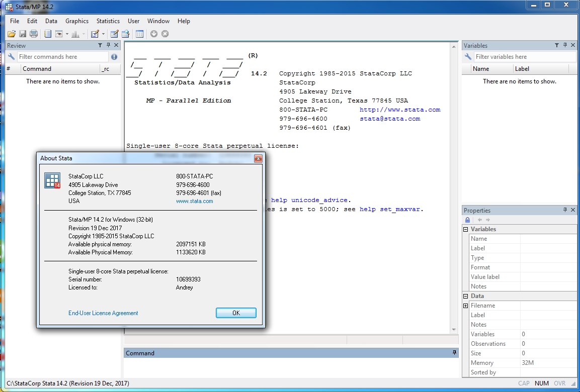580x392 pixels.
Task: Open the Edit menu
Action: tap(32, 21)
